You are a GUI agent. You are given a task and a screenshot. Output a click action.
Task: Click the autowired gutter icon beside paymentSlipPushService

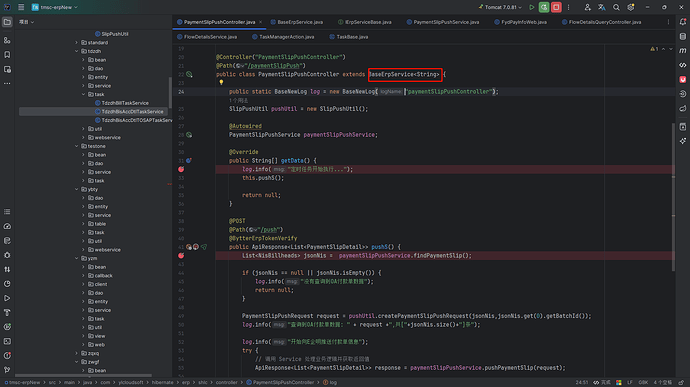189,135
